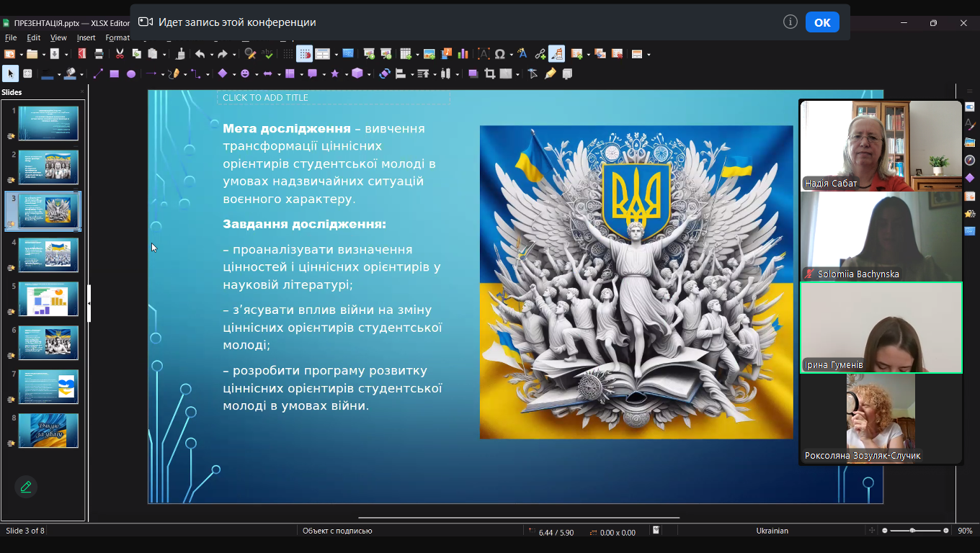Click the Insert Special Character omega icon
Screen dimensions: 980x553
500,54
